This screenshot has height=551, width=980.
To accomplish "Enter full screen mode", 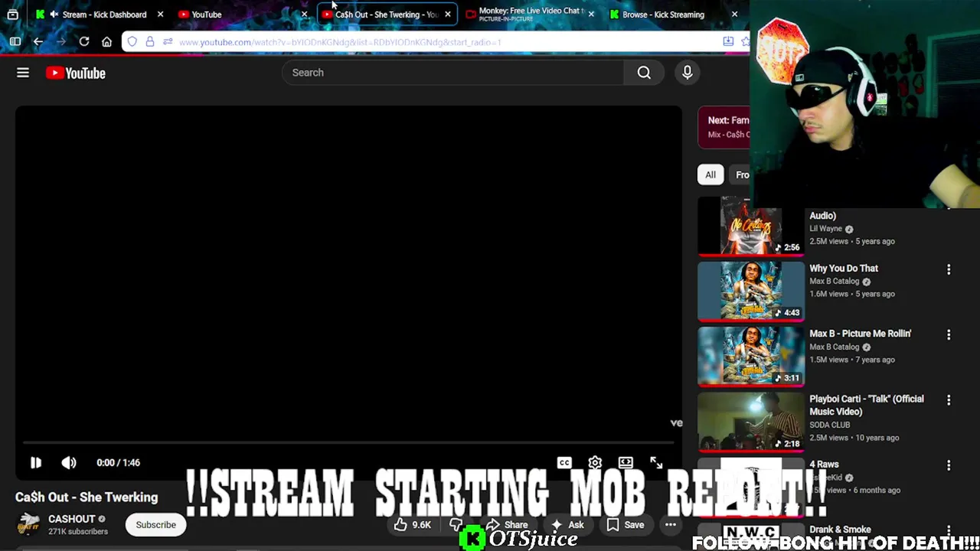I will (656, 462).
